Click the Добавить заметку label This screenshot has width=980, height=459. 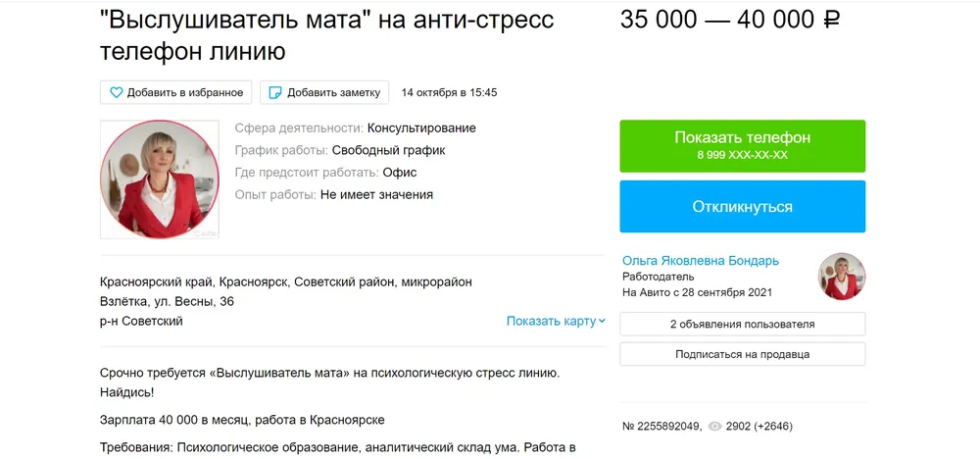click(x=333, y=92)
